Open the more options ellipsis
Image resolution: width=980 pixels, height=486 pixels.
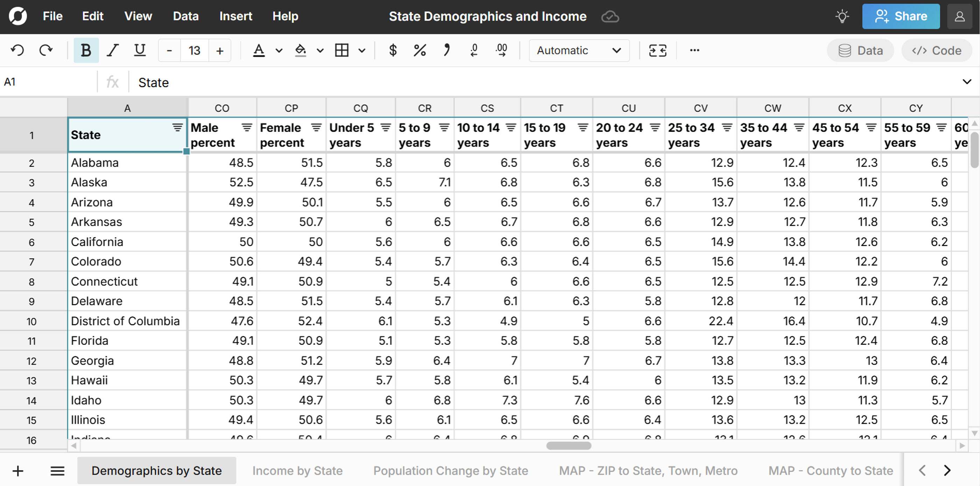(694, 50)
